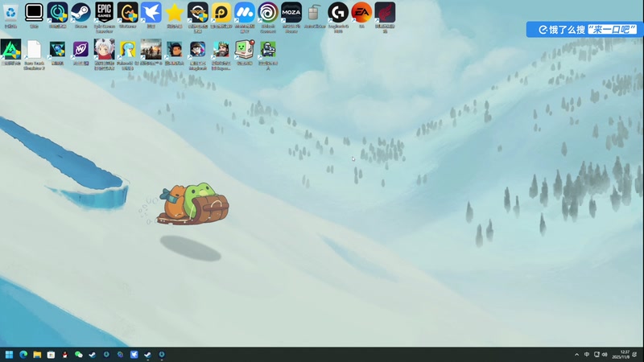Screen dimensions: 644x362
Task: Open the green triangle logo shortcut
Action: coord(10,51)
